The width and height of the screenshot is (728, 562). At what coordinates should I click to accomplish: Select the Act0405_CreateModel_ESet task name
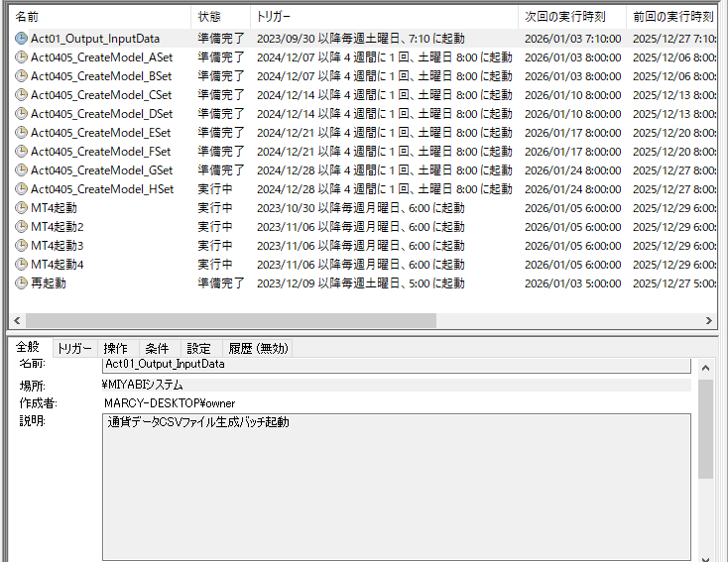pyautogui.click(x=101, y=133)
